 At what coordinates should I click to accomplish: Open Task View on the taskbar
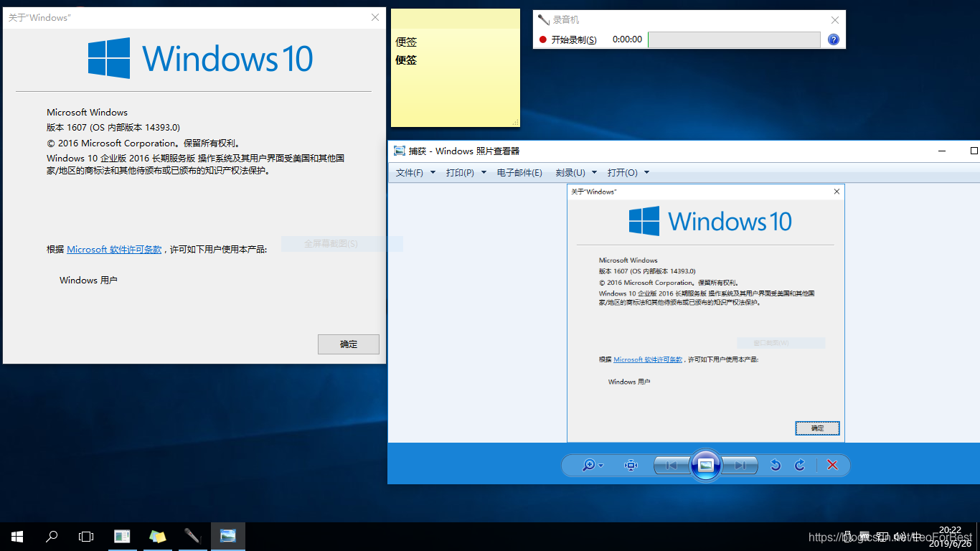click(86, 537)
